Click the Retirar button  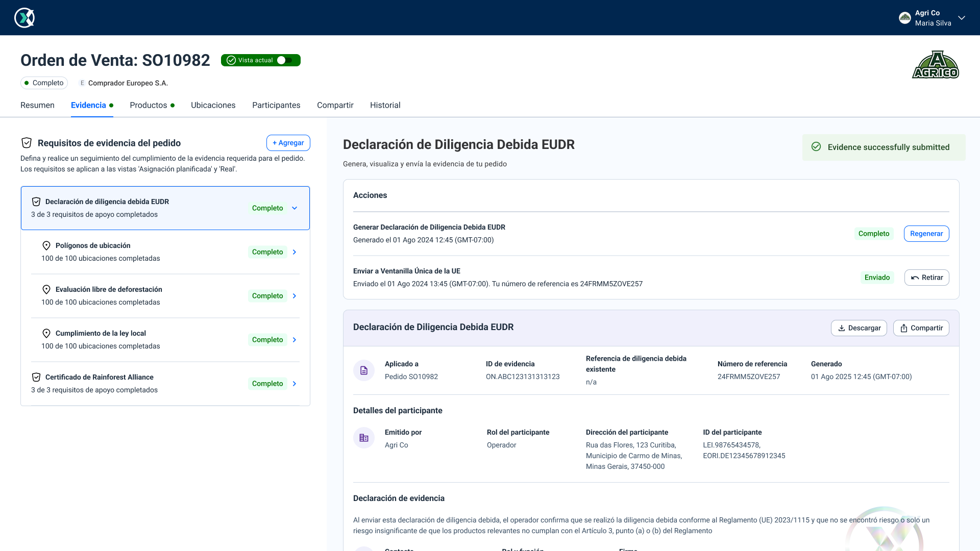[x=926, y=278]
